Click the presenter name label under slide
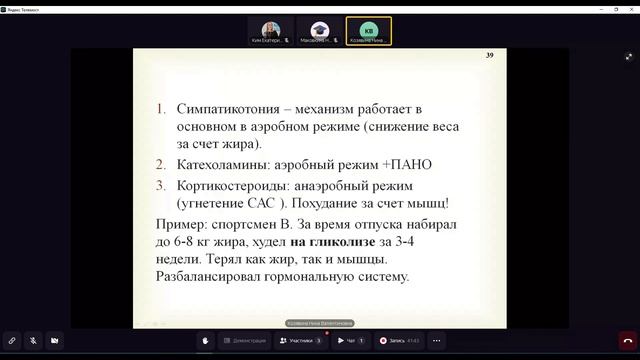The image size is (640, 360). (x=320, y=323)
